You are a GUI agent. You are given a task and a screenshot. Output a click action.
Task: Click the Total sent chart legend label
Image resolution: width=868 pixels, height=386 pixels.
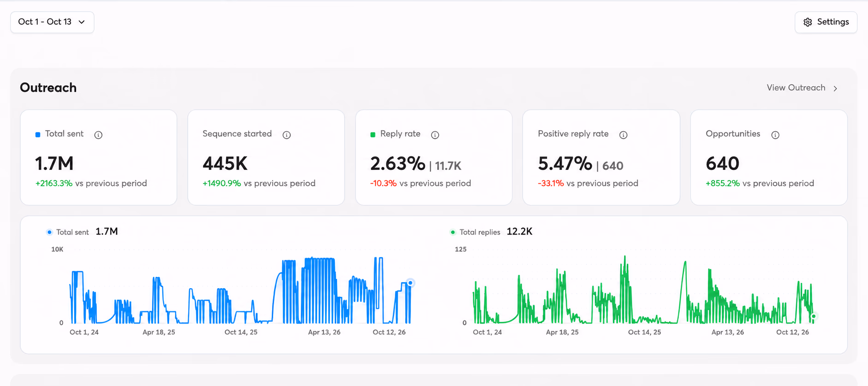pos(72,232)
